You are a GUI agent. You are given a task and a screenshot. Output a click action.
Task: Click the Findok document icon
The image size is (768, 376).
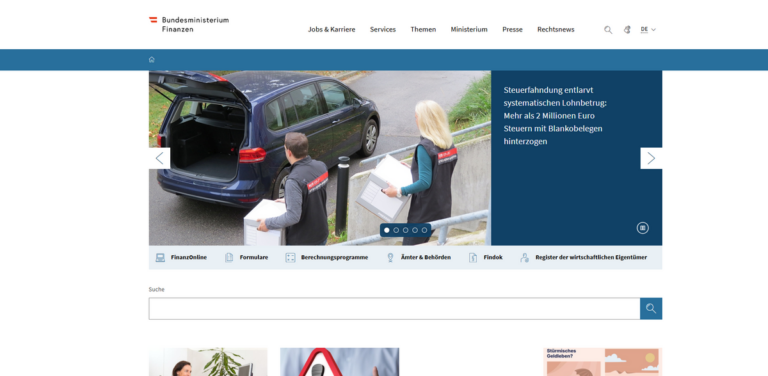click(x=473, y=258)
